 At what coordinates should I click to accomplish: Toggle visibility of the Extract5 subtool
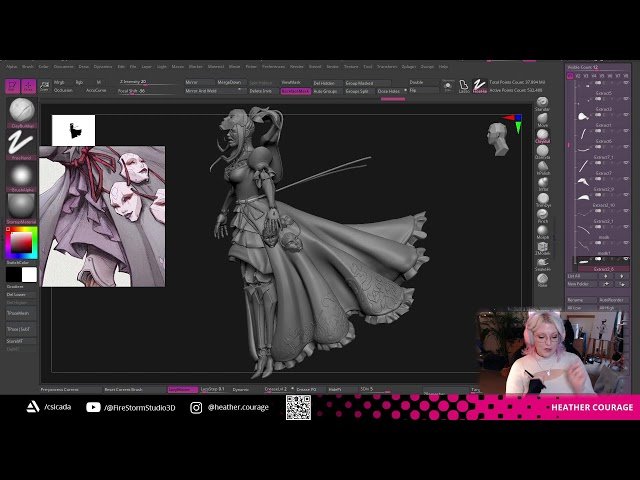point(624,99)
